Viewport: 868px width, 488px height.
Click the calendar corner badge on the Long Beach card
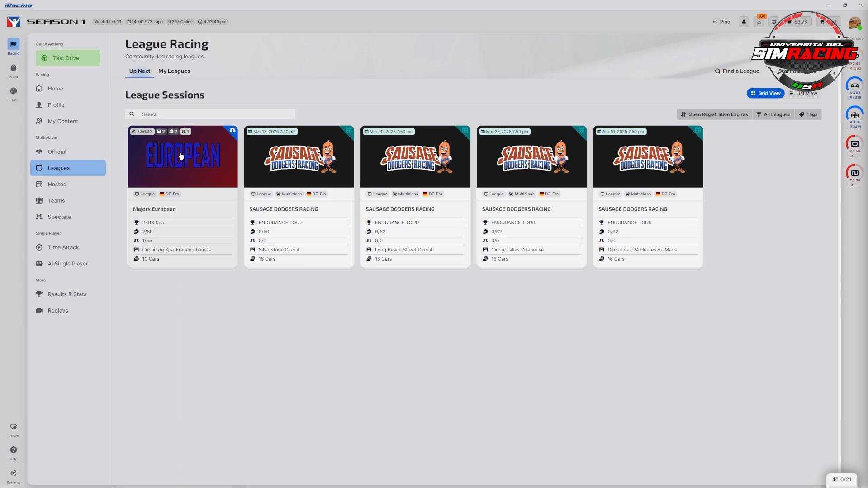pos(465,130)
